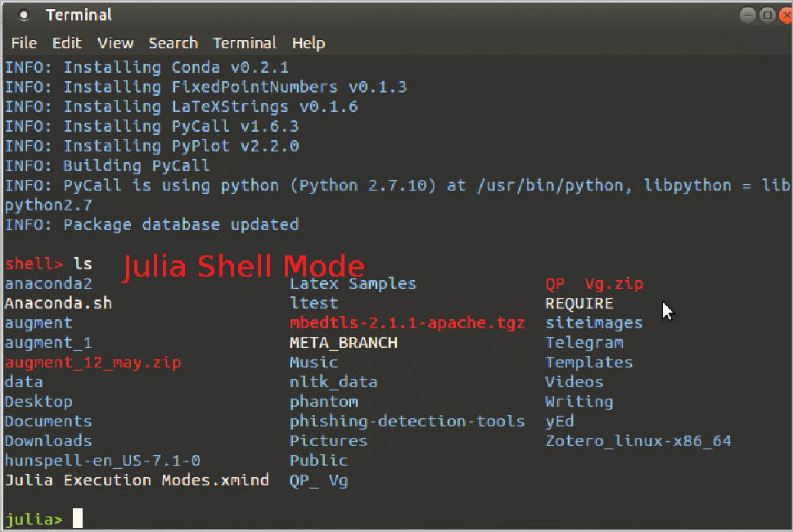Click the 'python2.7' wrapped line
This screenshot has width=793, height=532.
click(x=48, y=205)
